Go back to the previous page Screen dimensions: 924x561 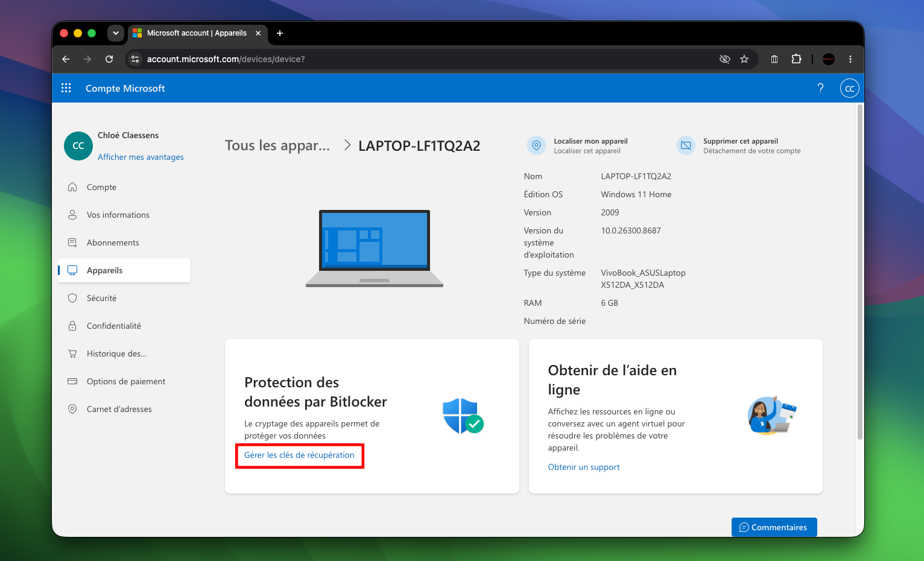coord(66,59)
